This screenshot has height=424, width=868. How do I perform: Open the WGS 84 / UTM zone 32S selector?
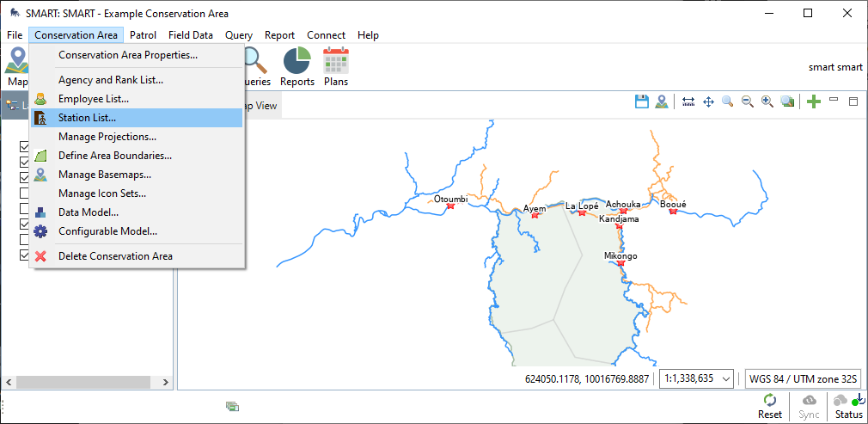802,378
